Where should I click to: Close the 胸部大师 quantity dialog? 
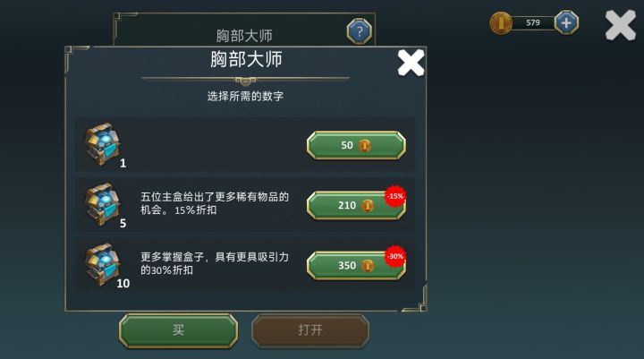(x=411, y=63)
